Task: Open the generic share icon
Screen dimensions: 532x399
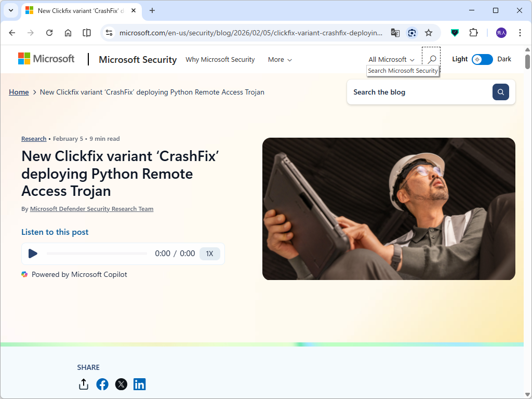Action: [x=84, y=384]
